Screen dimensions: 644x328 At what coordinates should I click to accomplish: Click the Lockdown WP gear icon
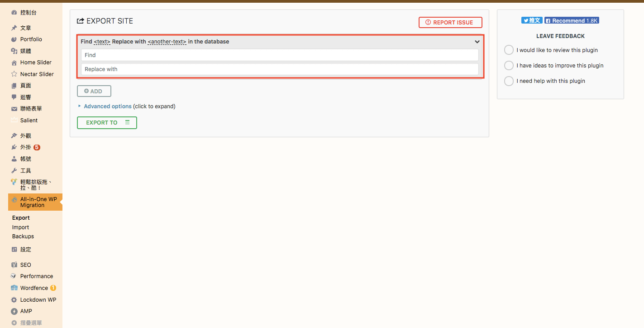(x=14, y=300)
